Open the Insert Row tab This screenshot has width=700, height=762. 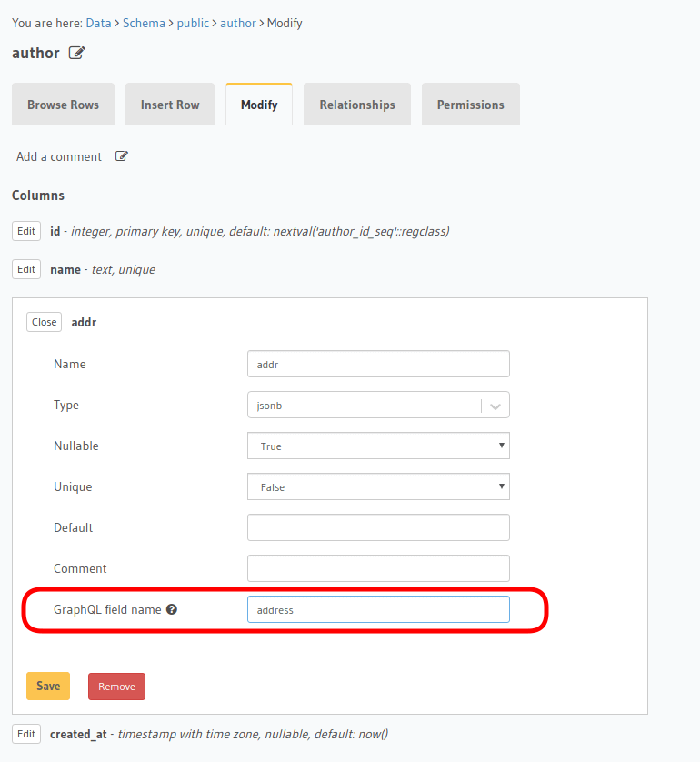click(x=170, y=104)
